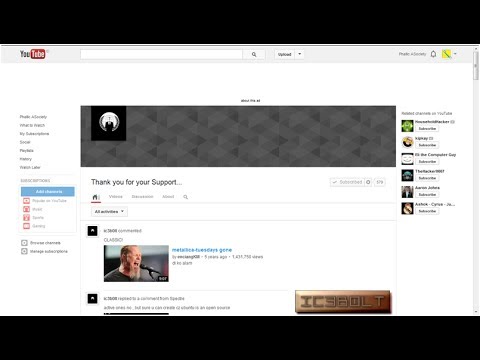Subscribe to kipkay
Screen dimensions: 480x360
pyautogui.click(x=427, y=145)
